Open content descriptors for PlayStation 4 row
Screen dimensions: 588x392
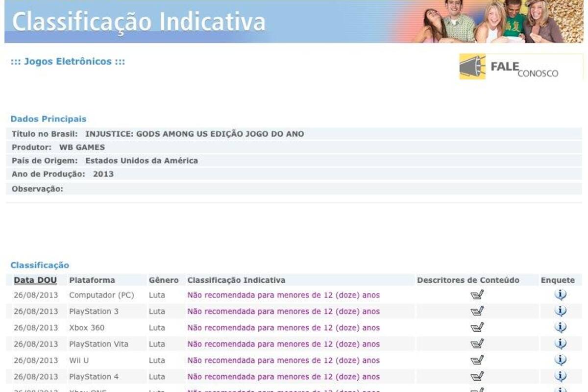(x=477, y=376)
